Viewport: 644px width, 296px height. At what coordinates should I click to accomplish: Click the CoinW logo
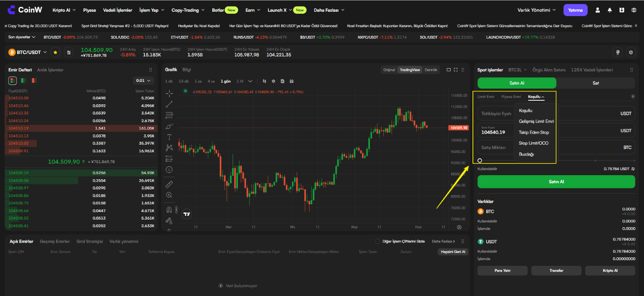(x=25, y=10)
